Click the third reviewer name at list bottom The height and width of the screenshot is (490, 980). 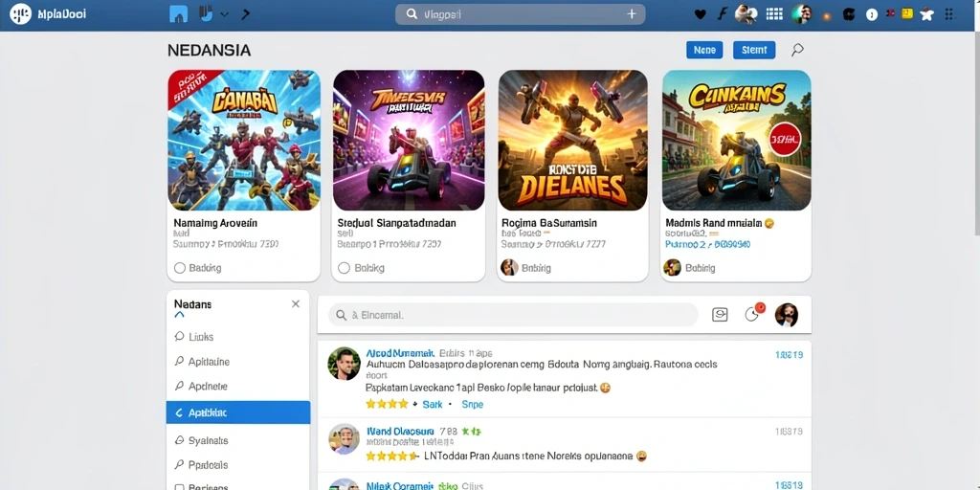click(399, 485)
